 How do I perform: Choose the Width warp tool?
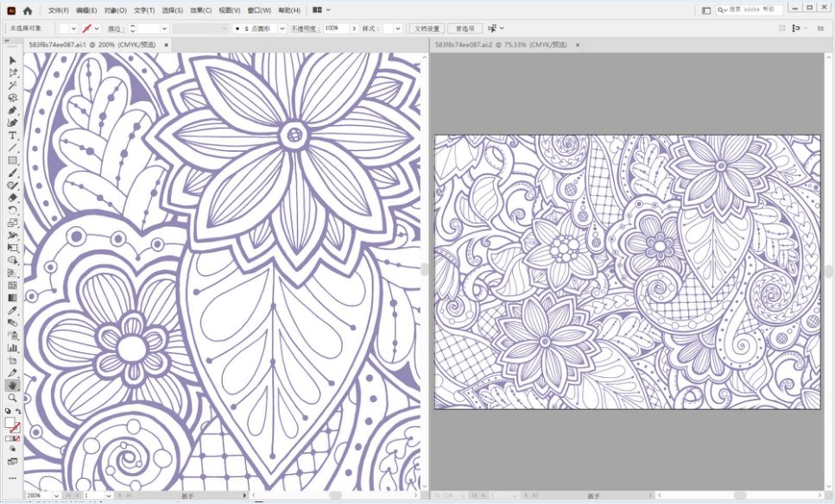click(12, 236)
